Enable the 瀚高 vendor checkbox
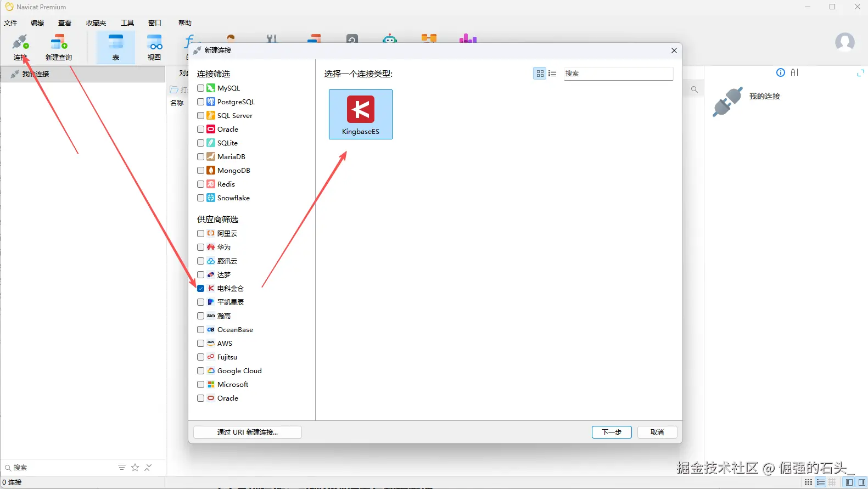The width and height of the screenshot is (868, 489). tap(201, 316)
